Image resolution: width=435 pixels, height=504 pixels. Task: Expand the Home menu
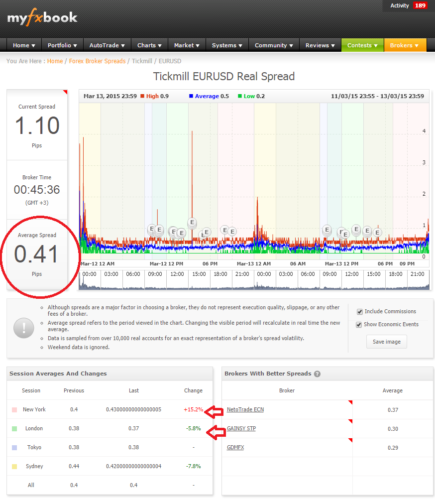[24, 45]
